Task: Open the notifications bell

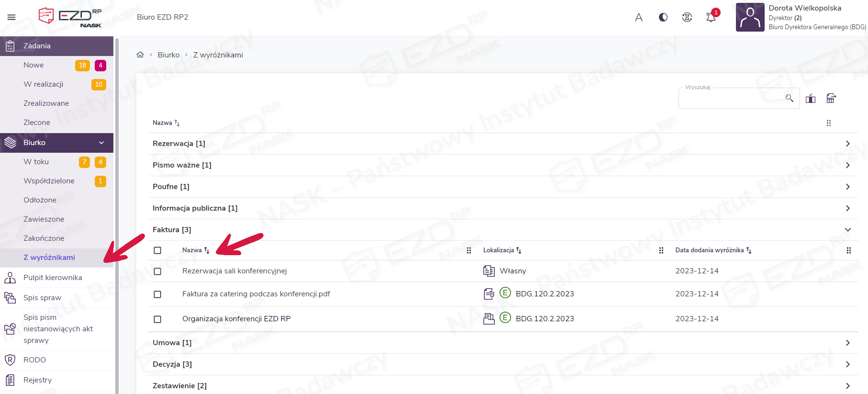Action: [711, 18]
